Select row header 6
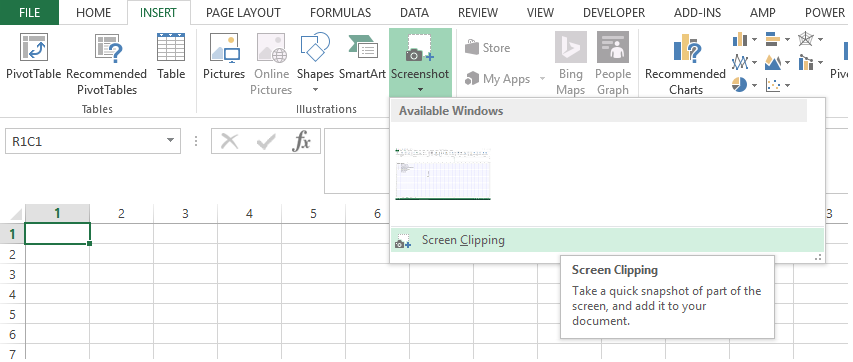 tap(12, 335)
